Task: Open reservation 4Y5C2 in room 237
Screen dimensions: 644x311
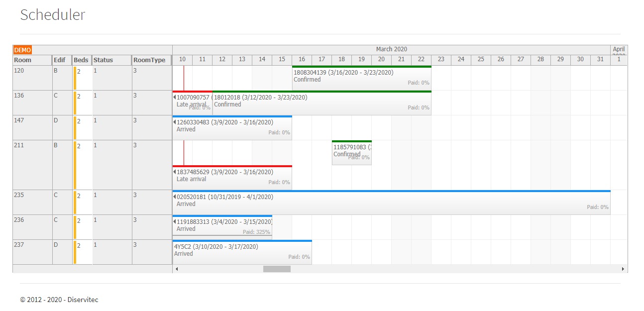Action: point(242,252)
